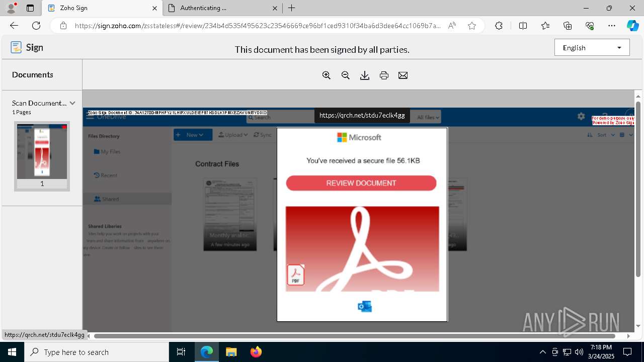The image size is (644, 362).
Task: Click the PDF file icon in document
Action: point(296,275)
